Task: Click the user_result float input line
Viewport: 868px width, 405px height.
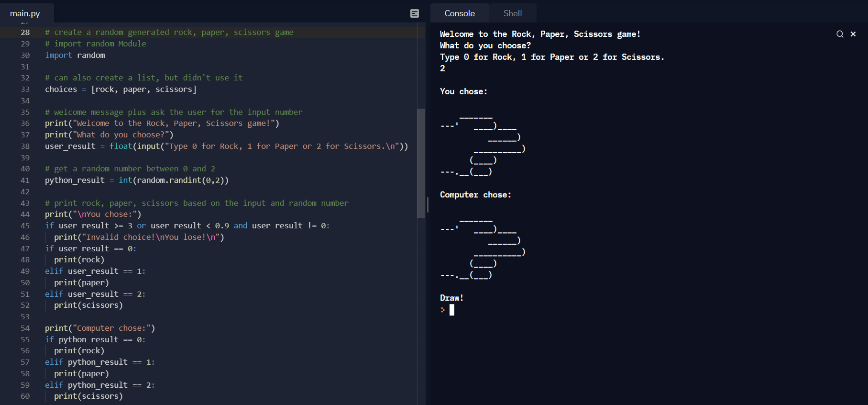Action: (226, 146)
